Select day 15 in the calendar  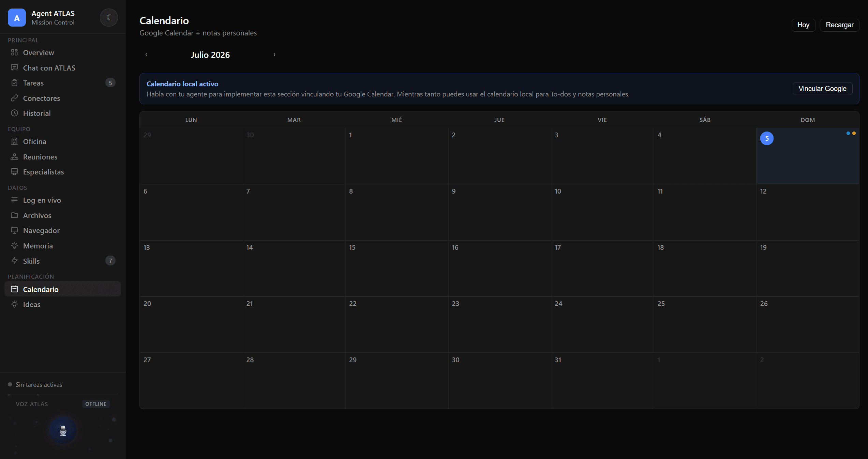[x=396, y=269]
